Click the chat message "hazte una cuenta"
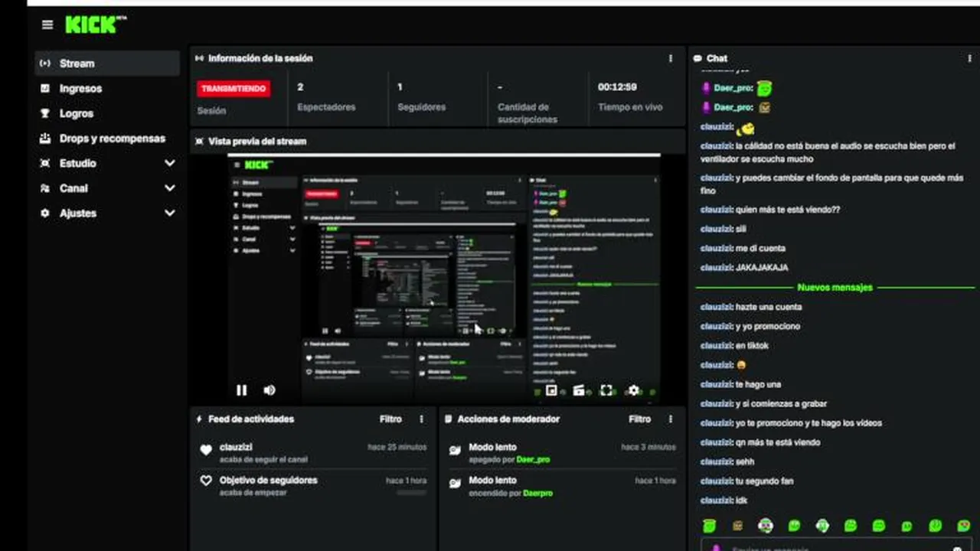 click(x=769, y=307)
